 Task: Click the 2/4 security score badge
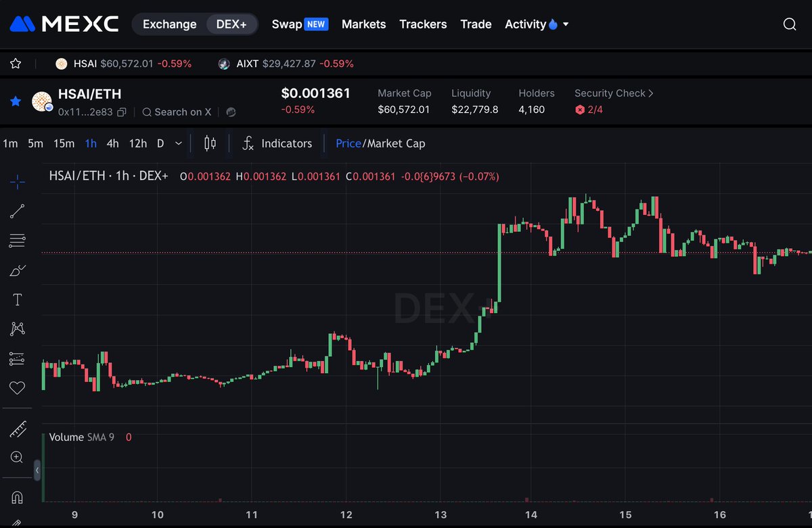click(x=588, y=110)
